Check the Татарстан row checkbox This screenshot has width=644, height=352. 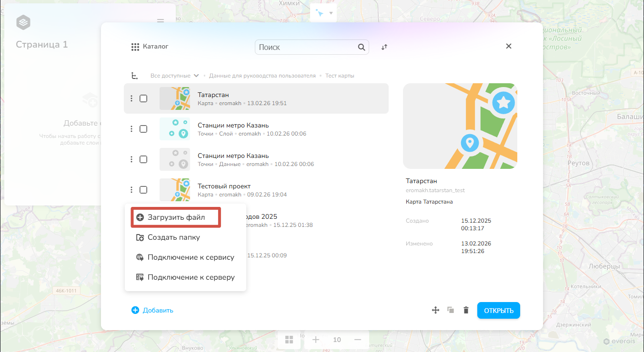click(143, 98)
